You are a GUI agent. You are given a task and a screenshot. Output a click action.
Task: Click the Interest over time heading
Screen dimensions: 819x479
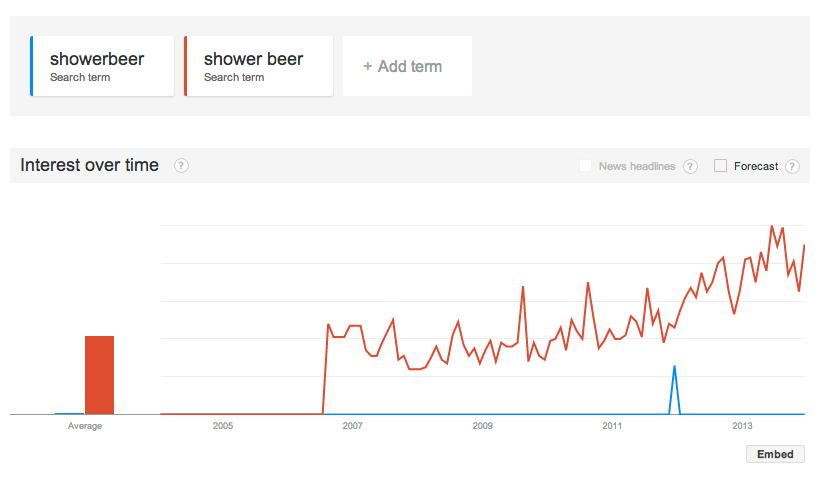click(89, 165)
